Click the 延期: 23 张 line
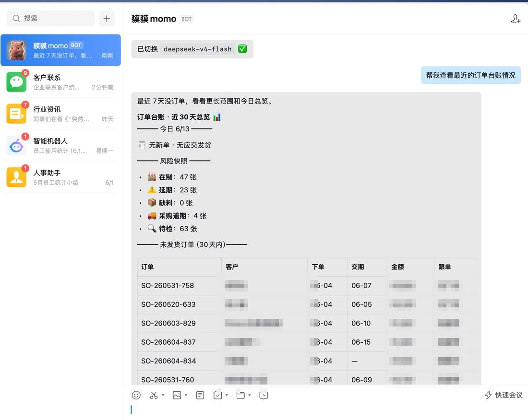 [172, 190]
